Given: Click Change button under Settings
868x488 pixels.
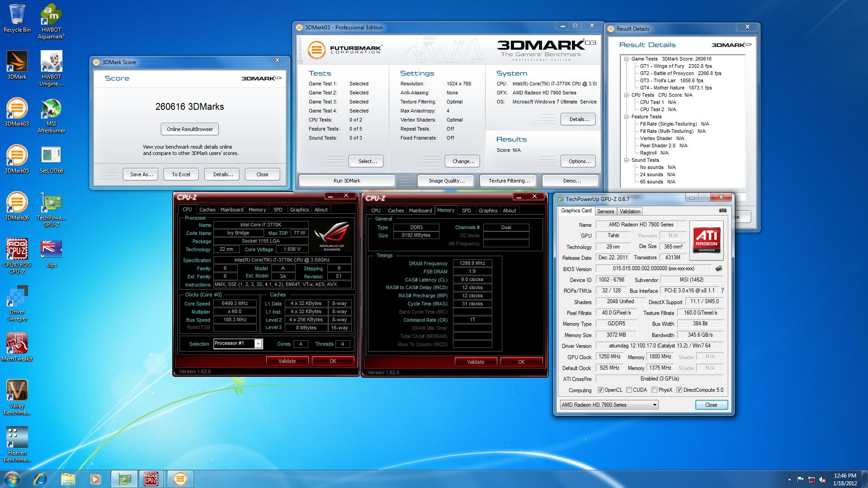Looking at the screenshot, I should tap(463, 161).
